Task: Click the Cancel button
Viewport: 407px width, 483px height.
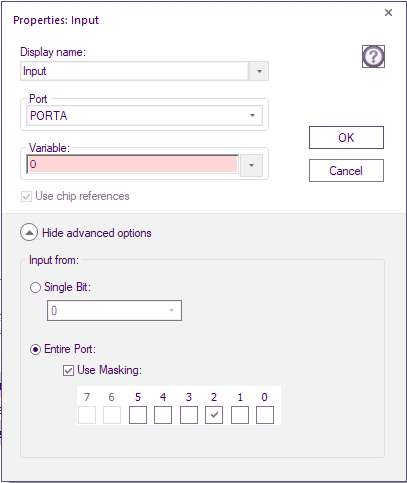Action: click(x=346, y=171)
